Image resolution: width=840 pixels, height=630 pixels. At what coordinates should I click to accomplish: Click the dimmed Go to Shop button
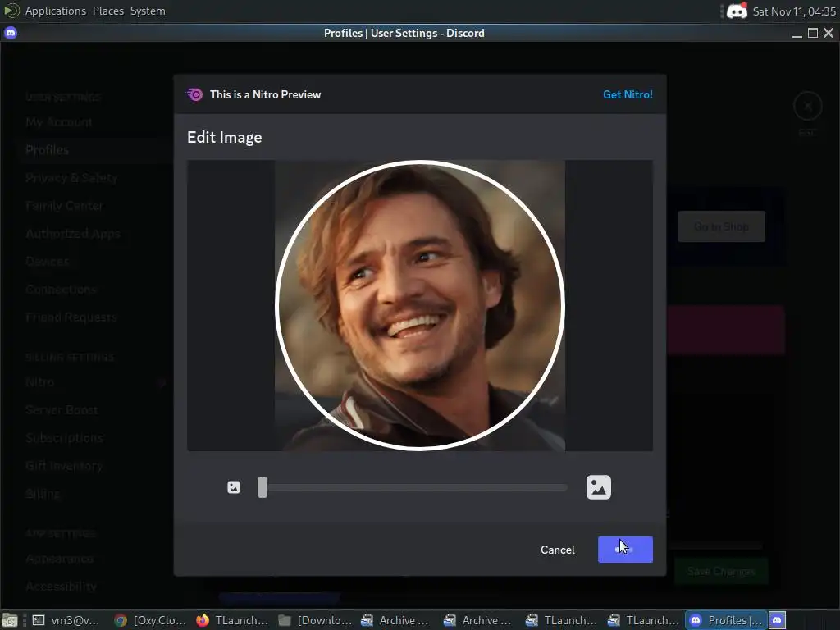click(x=721, y=226)
